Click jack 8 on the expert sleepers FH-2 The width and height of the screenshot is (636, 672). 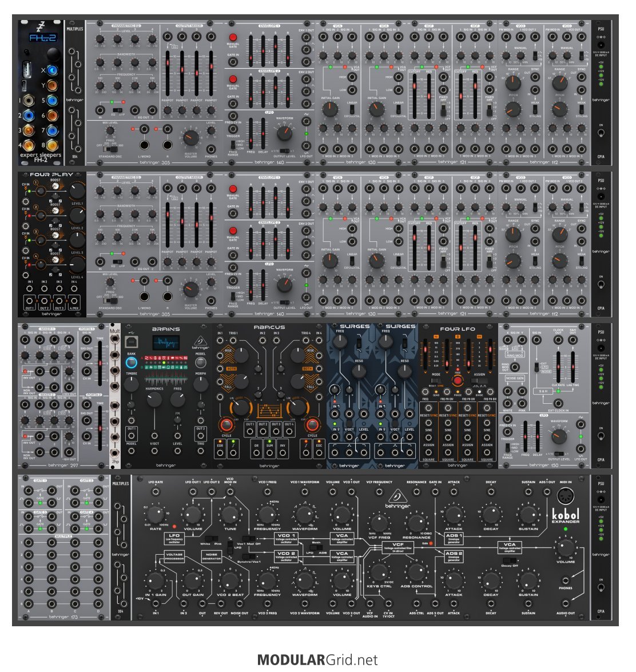[52, 145]
